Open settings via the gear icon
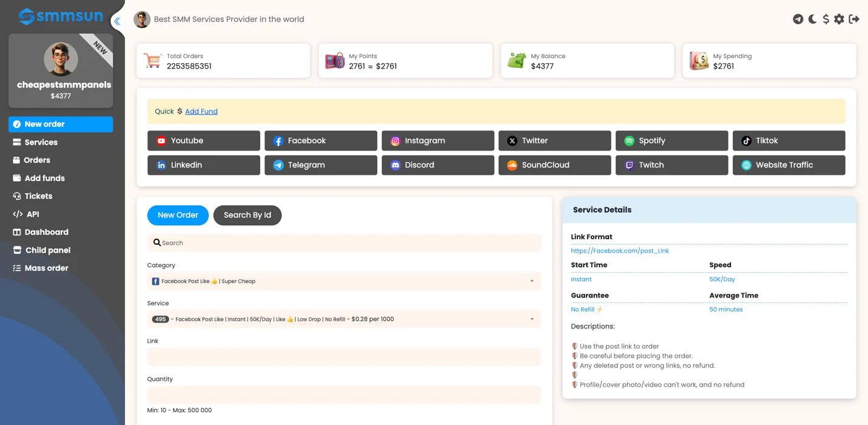Viewport: 868px width, 425px height. point(839,19)
